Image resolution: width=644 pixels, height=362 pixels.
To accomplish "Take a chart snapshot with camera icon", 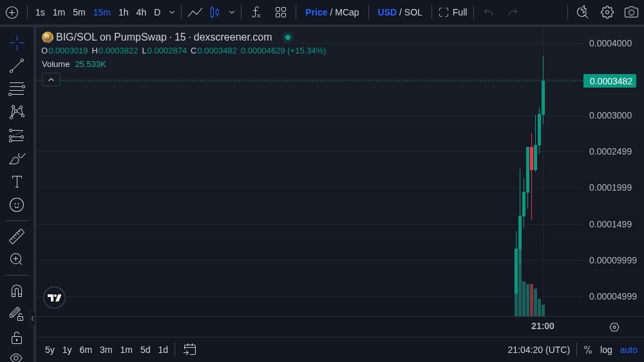I will [x=631, y=12].
